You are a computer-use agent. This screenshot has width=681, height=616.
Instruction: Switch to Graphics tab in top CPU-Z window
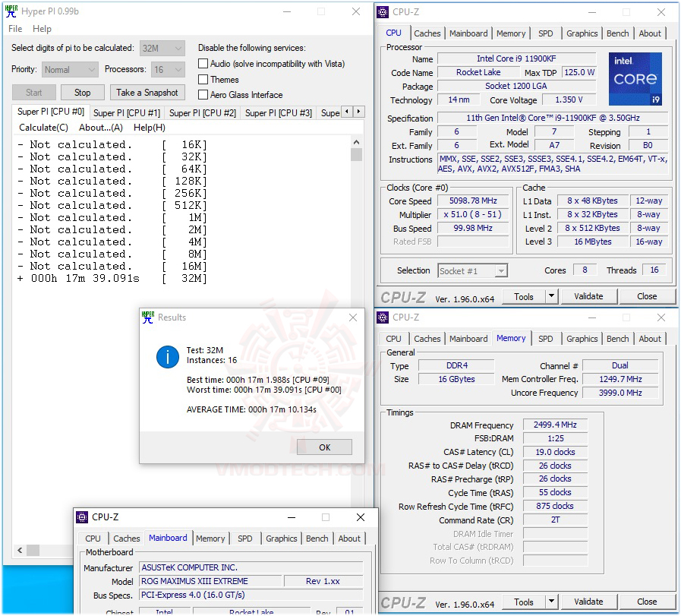582,33
